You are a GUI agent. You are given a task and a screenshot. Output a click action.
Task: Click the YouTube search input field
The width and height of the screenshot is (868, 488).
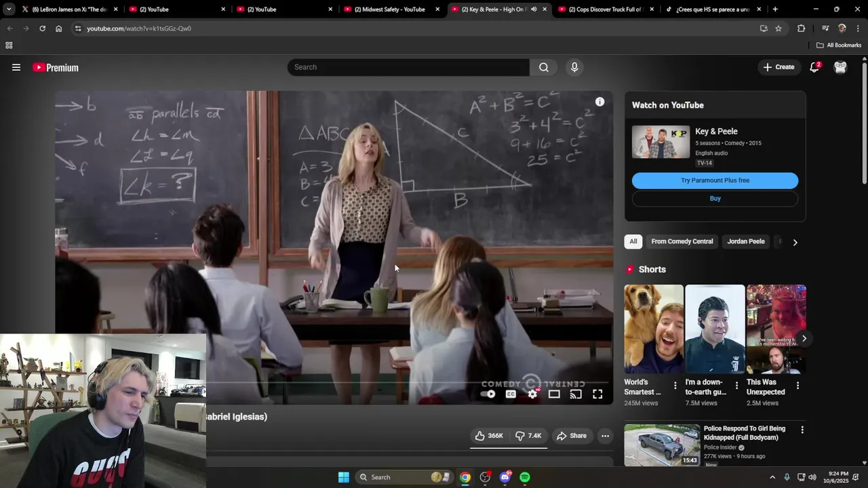pyautogui.click(x=408, y=67)
